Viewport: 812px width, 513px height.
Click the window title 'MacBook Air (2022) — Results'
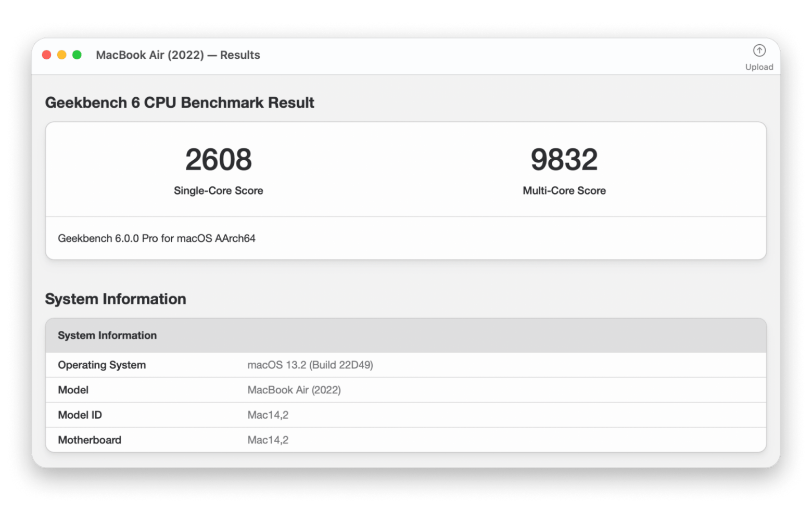tap(178, 55)
